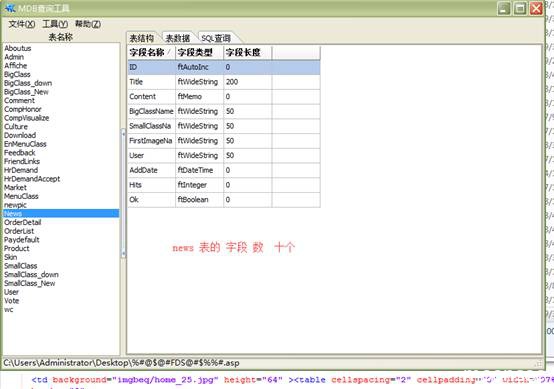This screenshot has height=389, width=554.
Task: Click the AddDate field cell
Action: pyautogui.click(x=152, y=170)
